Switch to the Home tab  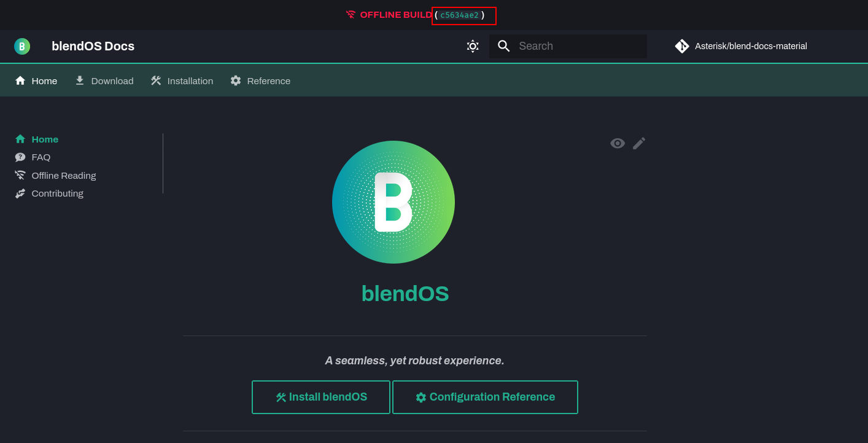[x=36, y=80]
